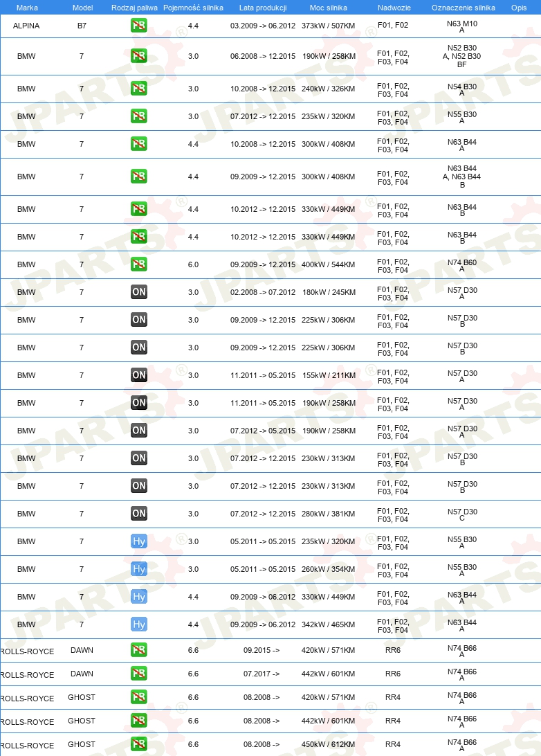Click the petrol icon in the DAWN 420kW / 571KM row
Viewport: 541px width, 756px height.
click(139, 650)
